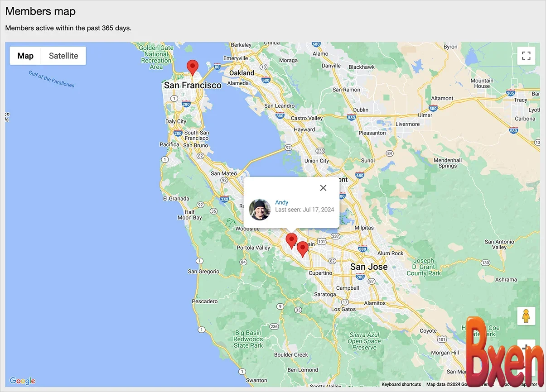Click the Last seen date in Andy's popup
This screenshot has width=546, height=392.
click(305, 209)
